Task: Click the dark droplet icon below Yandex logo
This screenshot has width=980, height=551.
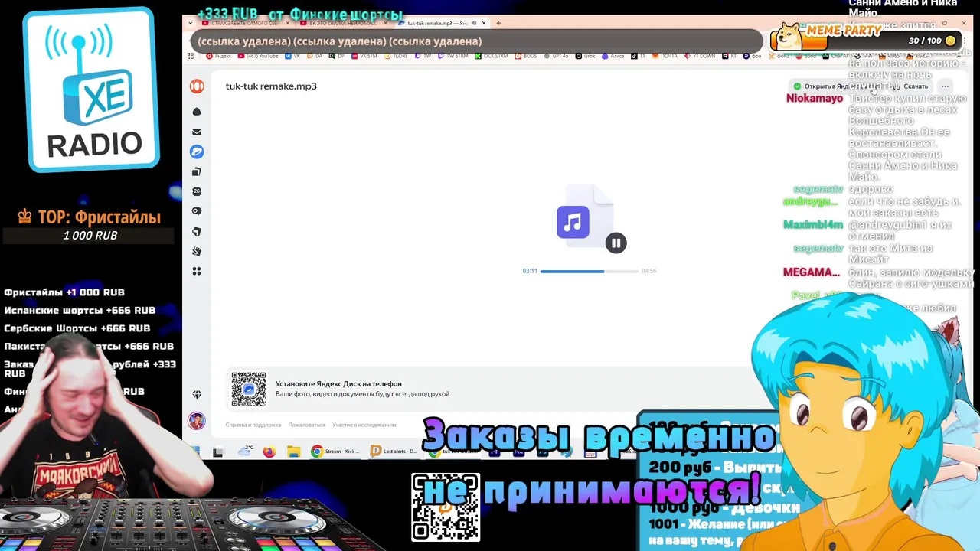Action: pos(197,112)
